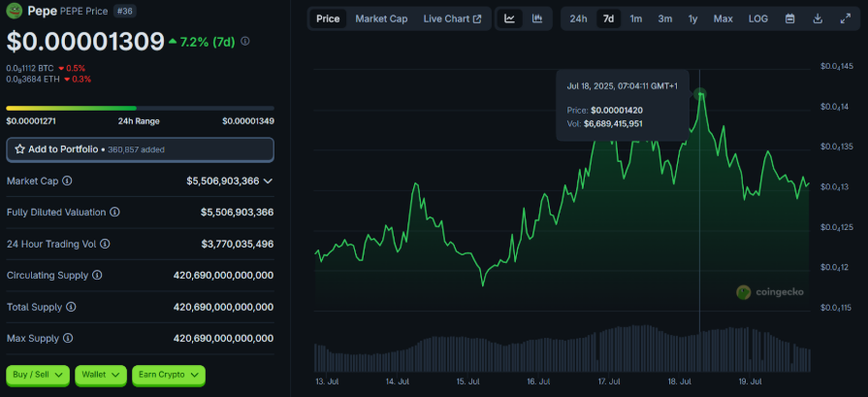Switch to candlestick chart view icon
This screenshot has width=868, height=397.
[x=537, y=18]
